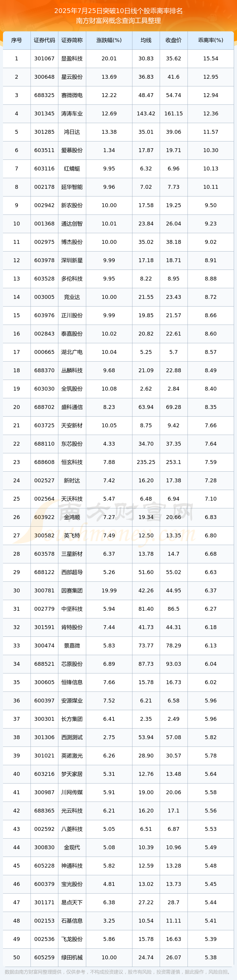The width and height of the screenshot is (237, 980).
Task: Click stock name 深圳新星
Action: (x=72, y=260)
